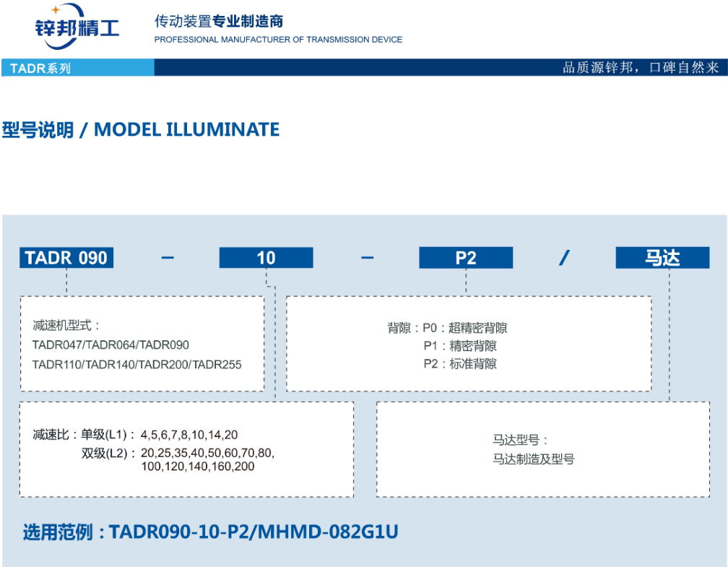Click the 减速机型式 label
Image resolution: width=728 pixels, height=567 pixels.
(66, 326)
